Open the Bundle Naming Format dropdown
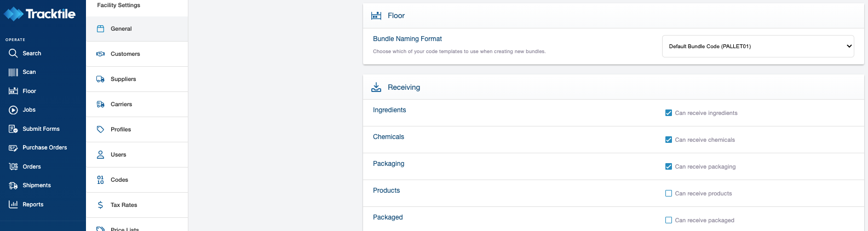868x231 pixels. coord(758,47)
